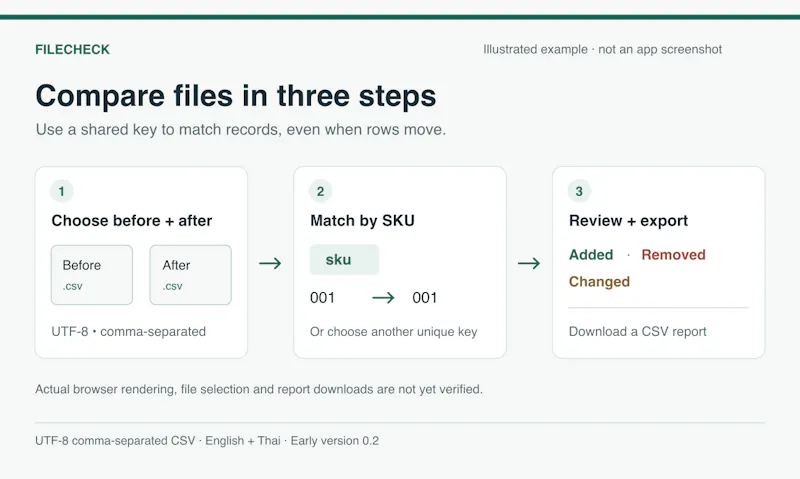Click the 'Compare files in three steps' title
This screenshot has width=800, height=479.
(236, 95)
